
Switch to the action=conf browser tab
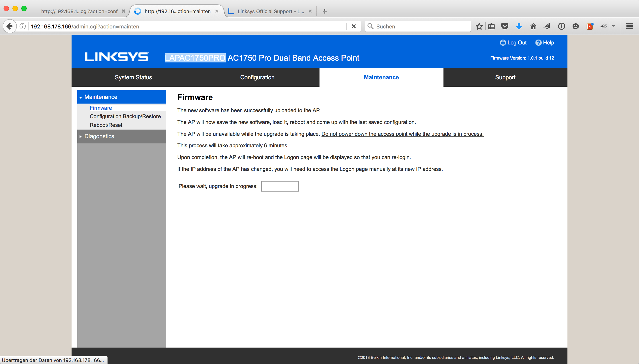79,11
